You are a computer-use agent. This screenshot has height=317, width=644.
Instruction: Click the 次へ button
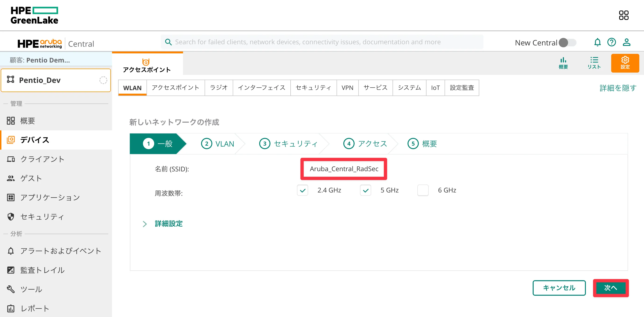click(x=610, y=288)
